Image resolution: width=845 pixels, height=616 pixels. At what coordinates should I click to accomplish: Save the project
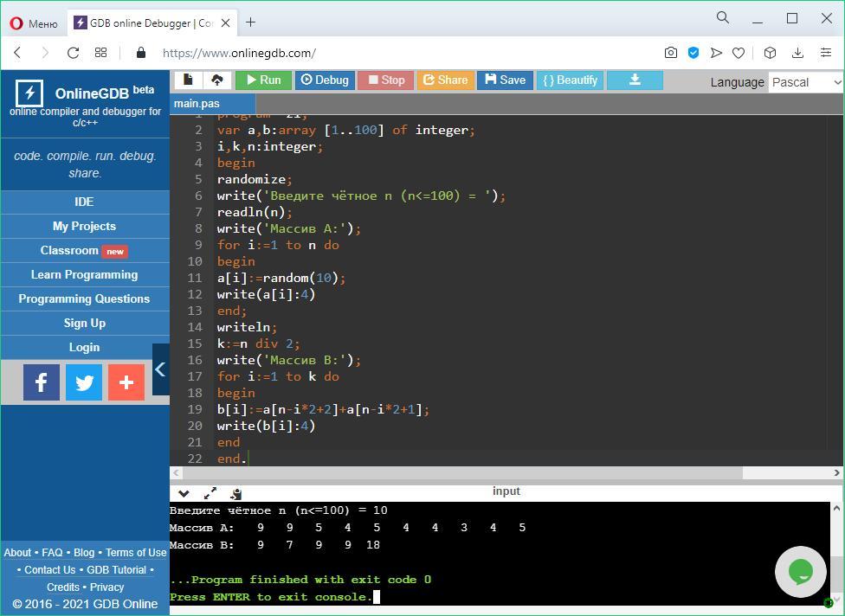click(505, 80)
